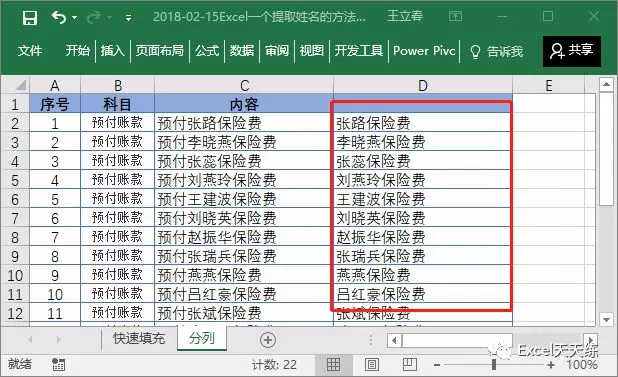Click the 科目 header cell

click(x=117, y=104)
